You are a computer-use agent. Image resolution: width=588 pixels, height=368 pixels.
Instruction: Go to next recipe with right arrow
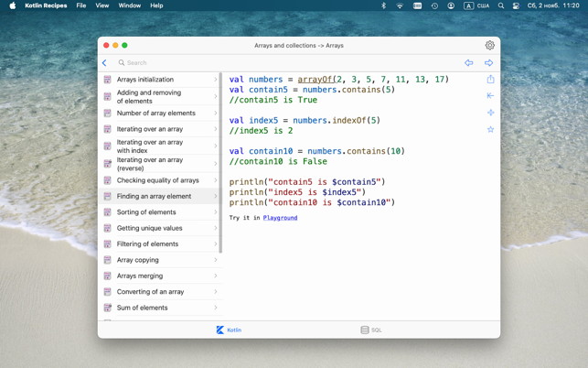click(x=488, y=63)
